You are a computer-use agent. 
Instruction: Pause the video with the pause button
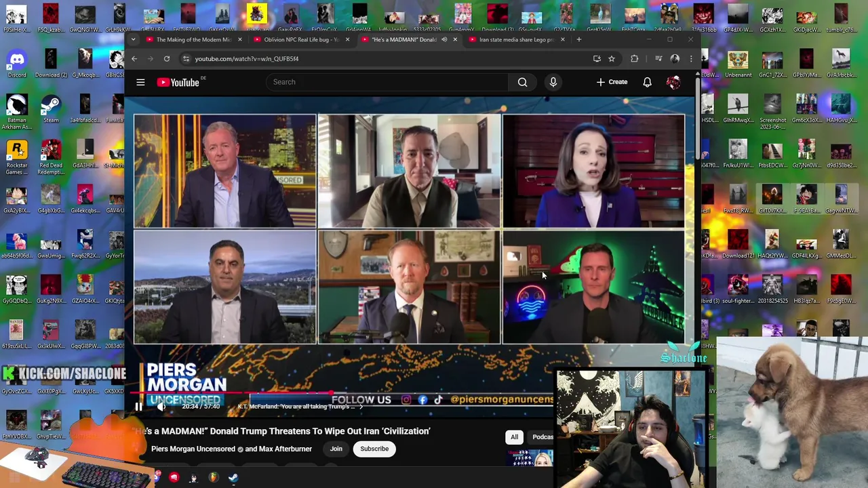click(138, 407)
